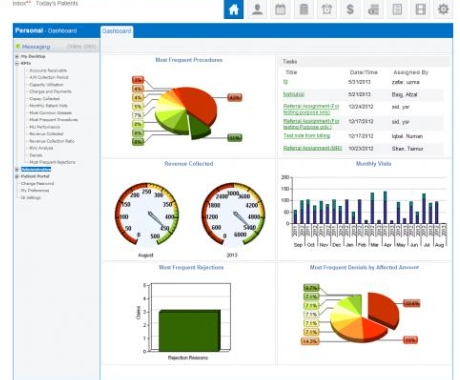Screen dimensions: 460x380
Task: Select Accounts Receivable in KPIs tree
Action: tap(48, 70)
